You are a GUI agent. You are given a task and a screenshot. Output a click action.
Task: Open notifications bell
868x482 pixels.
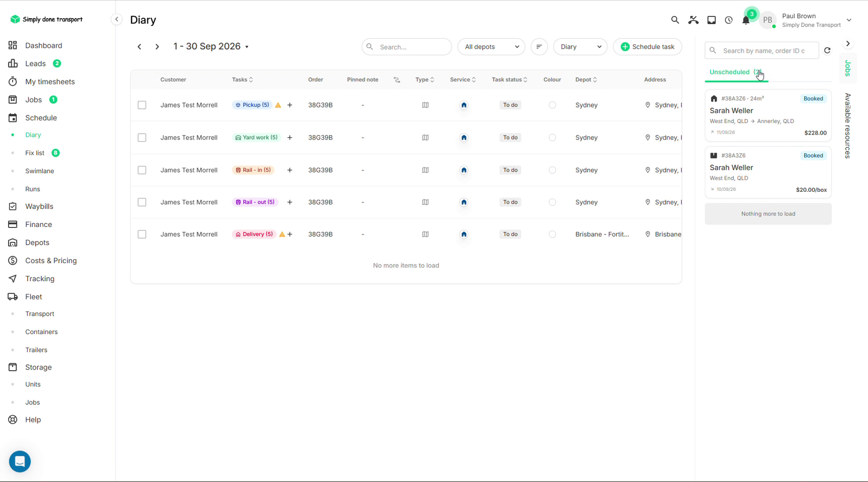[x=746, y=20]
